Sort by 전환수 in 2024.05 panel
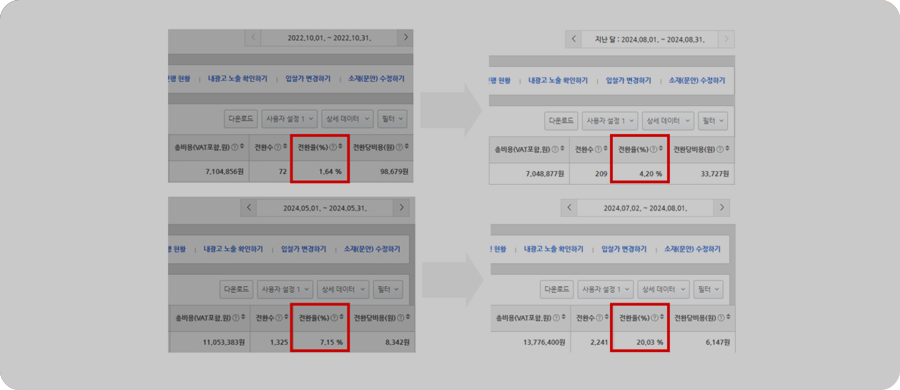Viewport: 900px width, 390px height. (x=285, y=316)
